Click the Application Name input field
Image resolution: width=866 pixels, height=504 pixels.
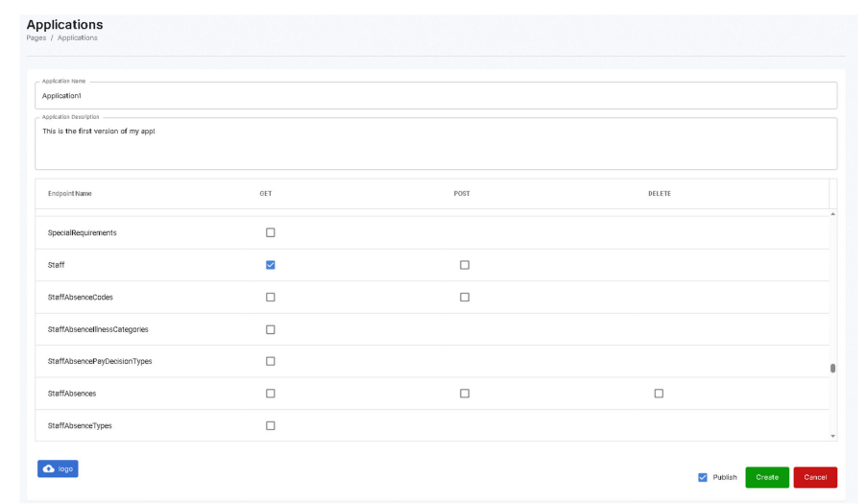(436, 95)
